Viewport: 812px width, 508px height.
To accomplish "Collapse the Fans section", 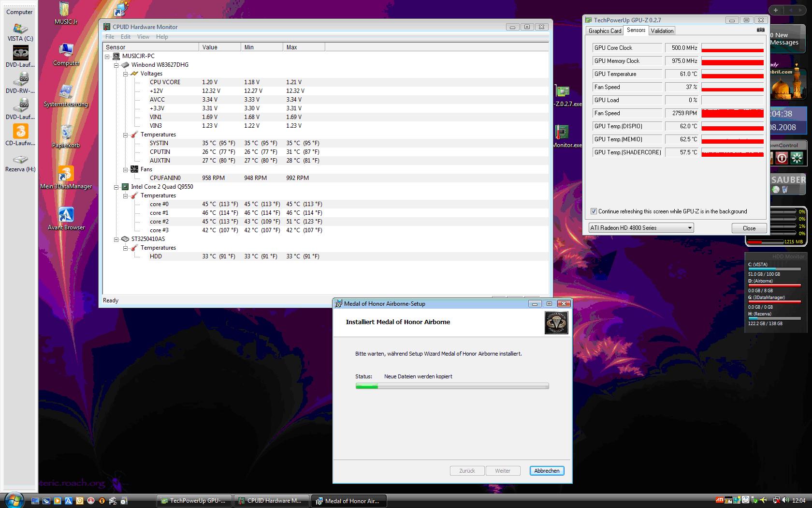I will pos(125,169).
